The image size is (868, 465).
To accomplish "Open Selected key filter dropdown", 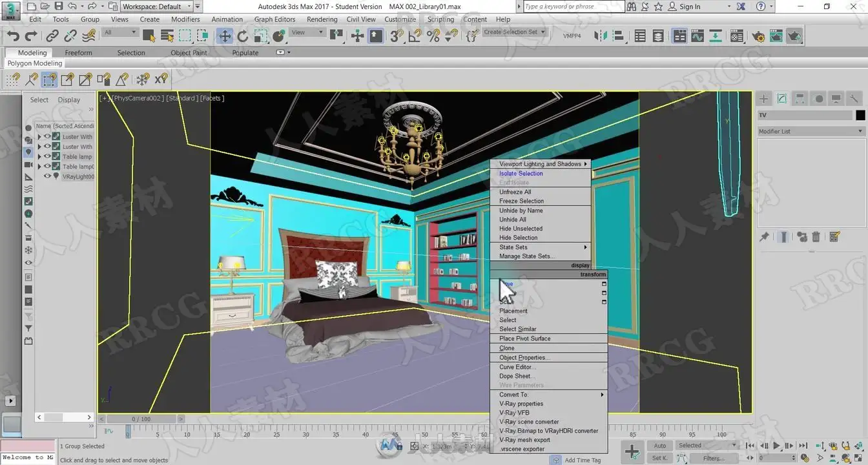I will (x=707, y=446).
